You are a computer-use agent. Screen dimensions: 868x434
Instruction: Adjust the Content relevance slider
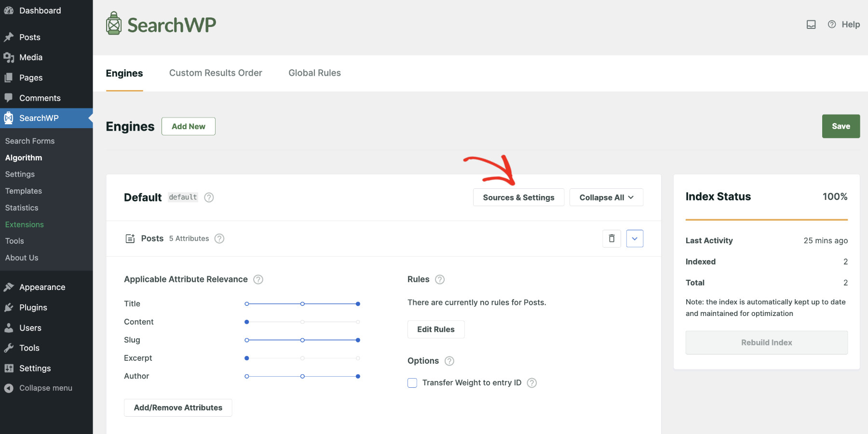coord(247,322)
